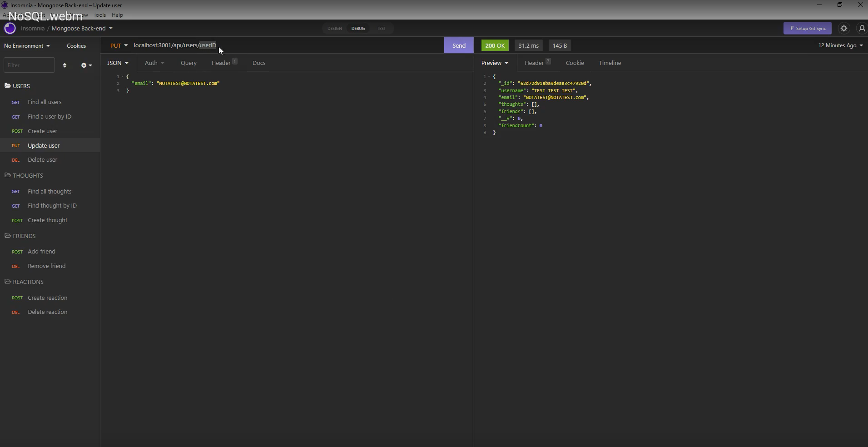Screen dimensions: 868x447
Task: Open the Mongoose Back-end project dropdown
Action: click(82, 28)
